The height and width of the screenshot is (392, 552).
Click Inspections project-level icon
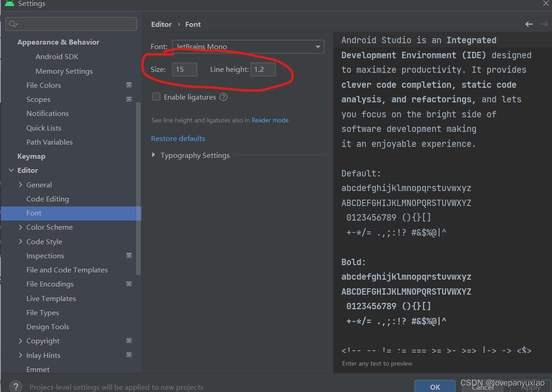tap(129, 256)
